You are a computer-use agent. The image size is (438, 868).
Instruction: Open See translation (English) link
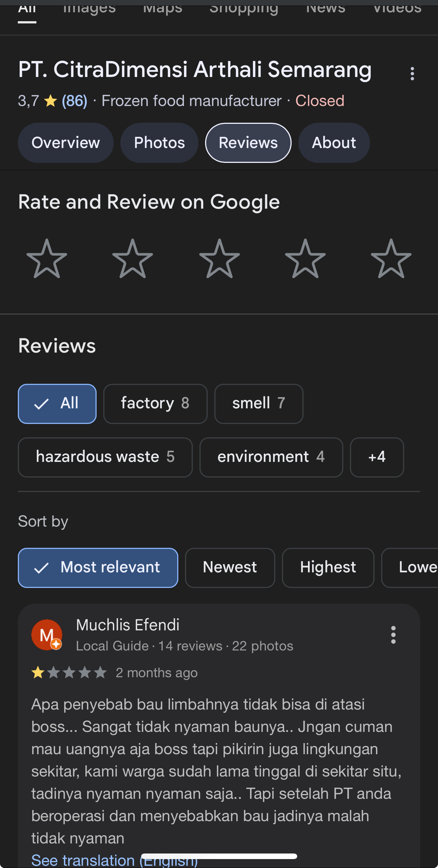coord(114,860)
